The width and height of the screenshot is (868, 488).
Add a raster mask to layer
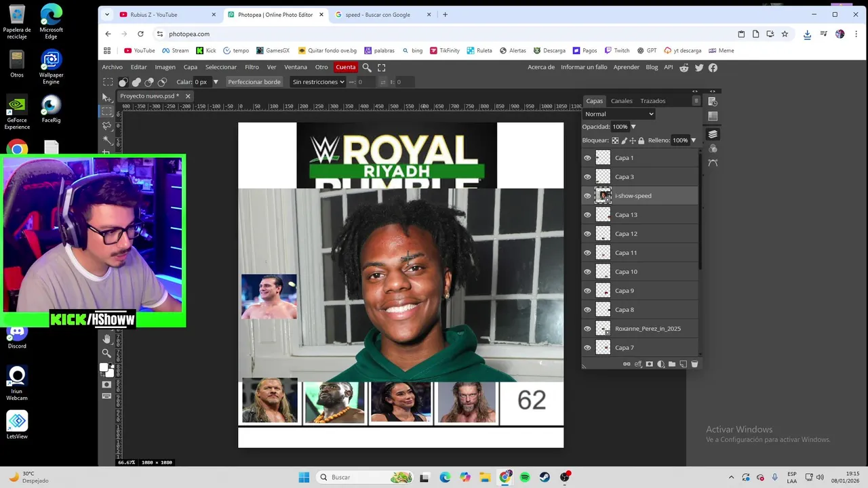(x=650, y=364)
